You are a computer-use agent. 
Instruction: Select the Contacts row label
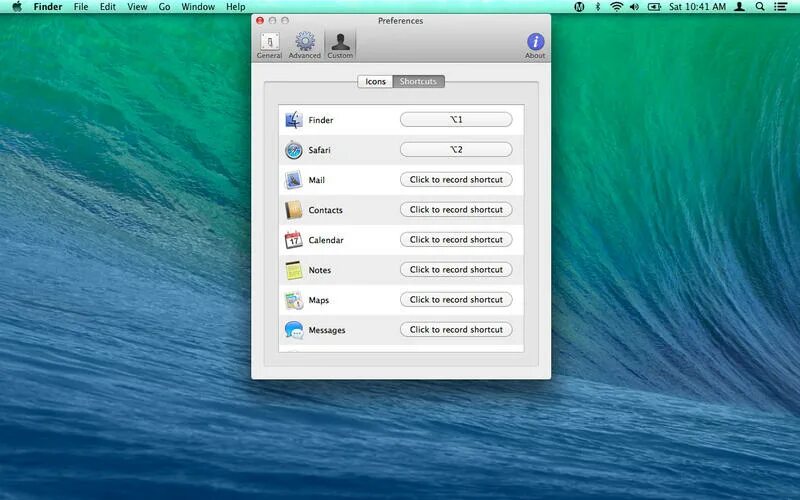(326, 210)
